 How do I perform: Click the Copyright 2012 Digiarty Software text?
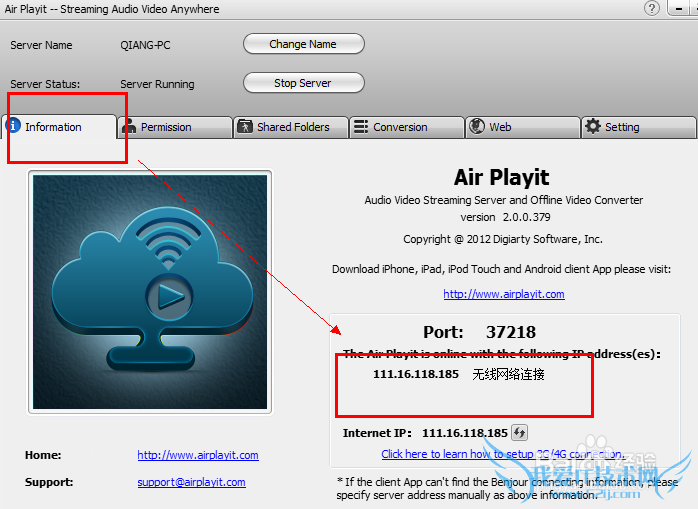(x=503, y=239)
